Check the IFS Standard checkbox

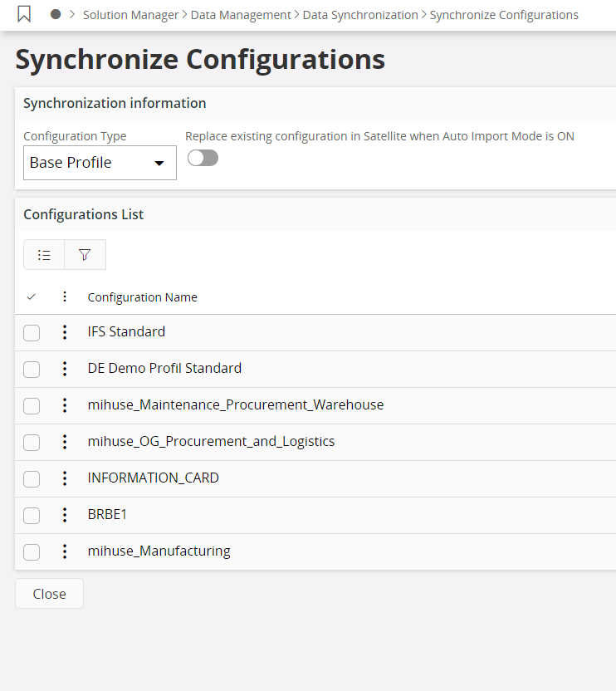tap(32, 333)
